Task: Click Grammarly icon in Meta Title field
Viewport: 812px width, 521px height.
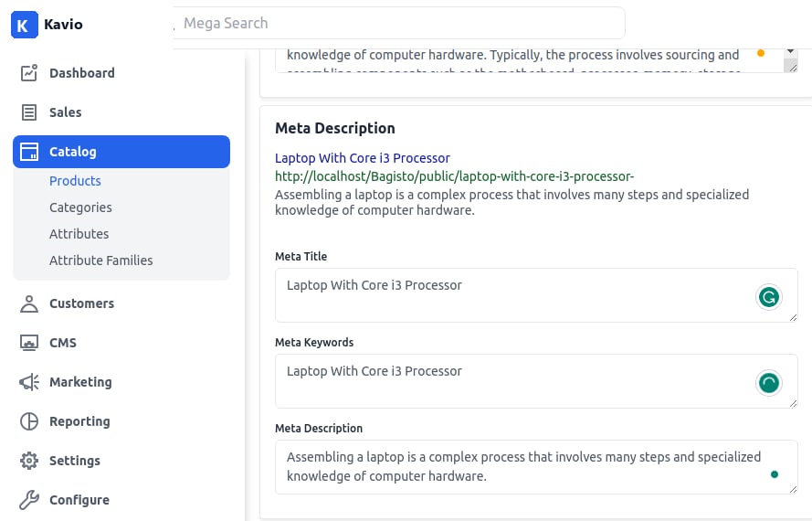Action: [769, 297]
